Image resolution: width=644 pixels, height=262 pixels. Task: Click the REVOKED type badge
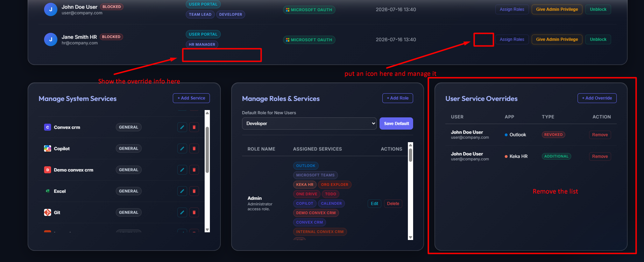point(553,135)
